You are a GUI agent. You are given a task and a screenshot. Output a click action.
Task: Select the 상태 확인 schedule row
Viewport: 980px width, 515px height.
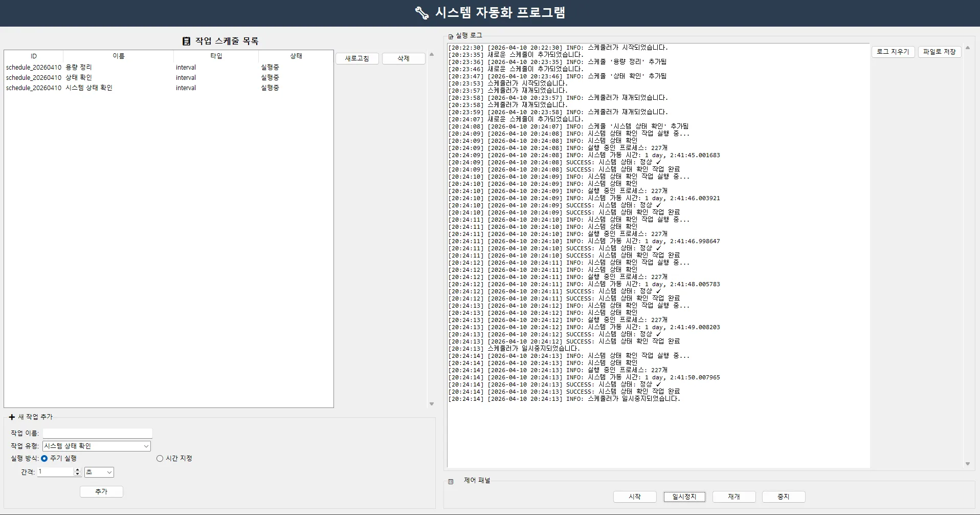pos(169,78)
